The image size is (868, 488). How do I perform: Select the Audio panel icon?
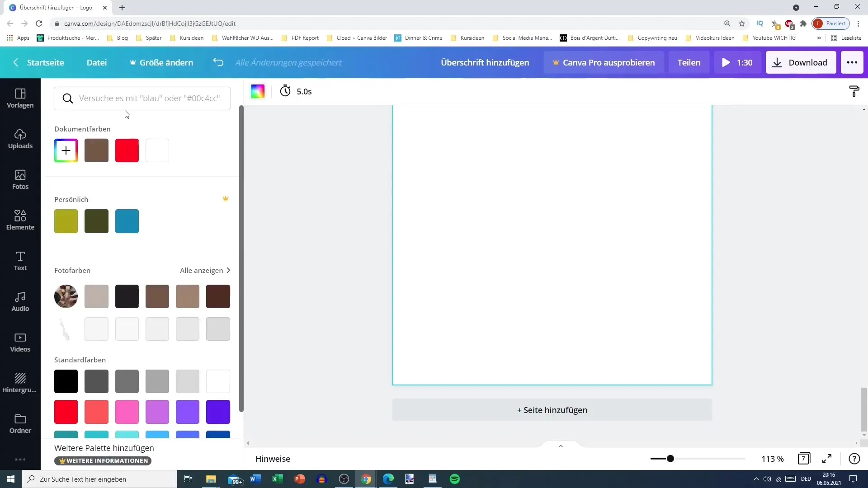coord(20,301)
